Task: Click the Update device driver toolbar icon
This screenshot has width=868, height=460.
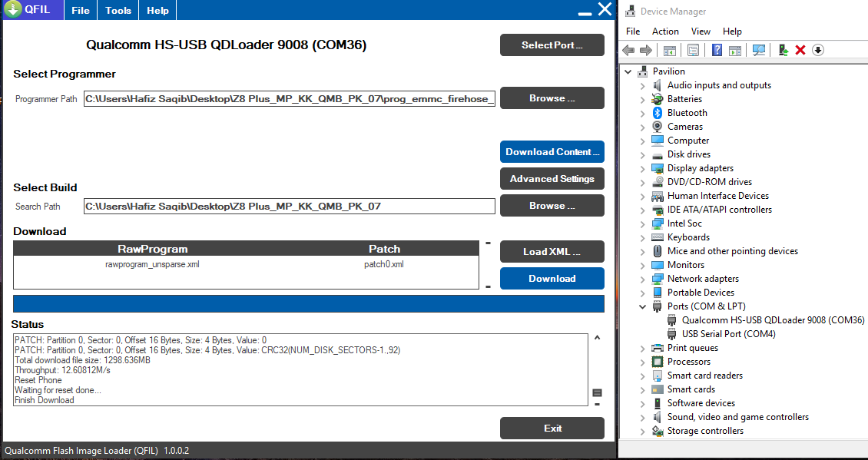Action: click(784, 51)
